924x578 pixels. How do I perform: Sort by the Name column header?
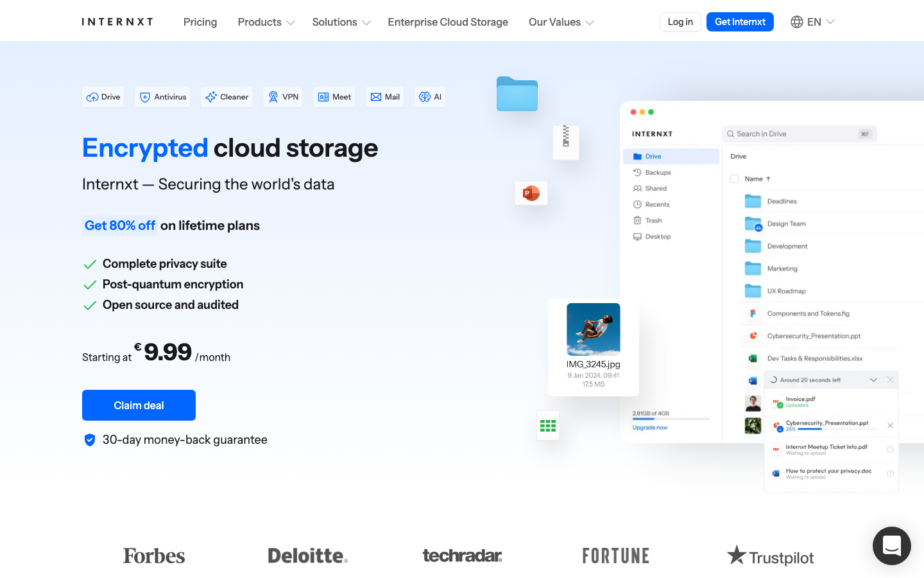click(758, 179)
